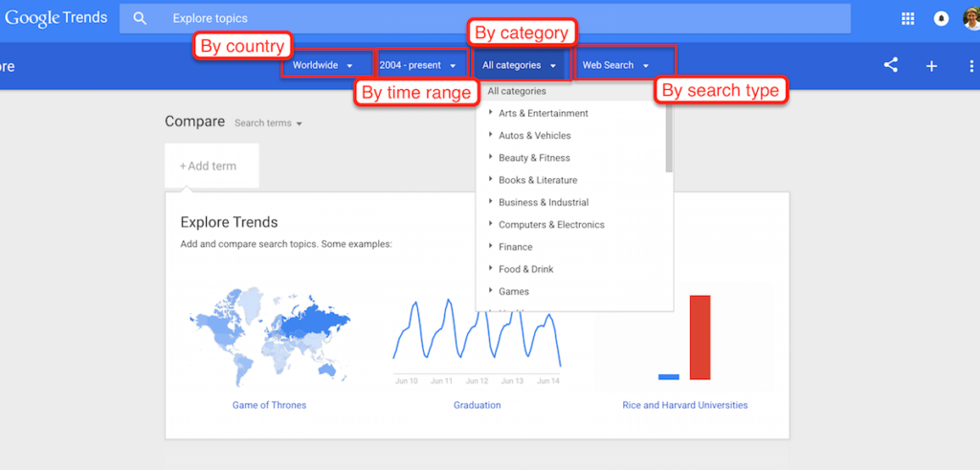
Task: Click the Explore Trends heading
Action: (230, 222)
